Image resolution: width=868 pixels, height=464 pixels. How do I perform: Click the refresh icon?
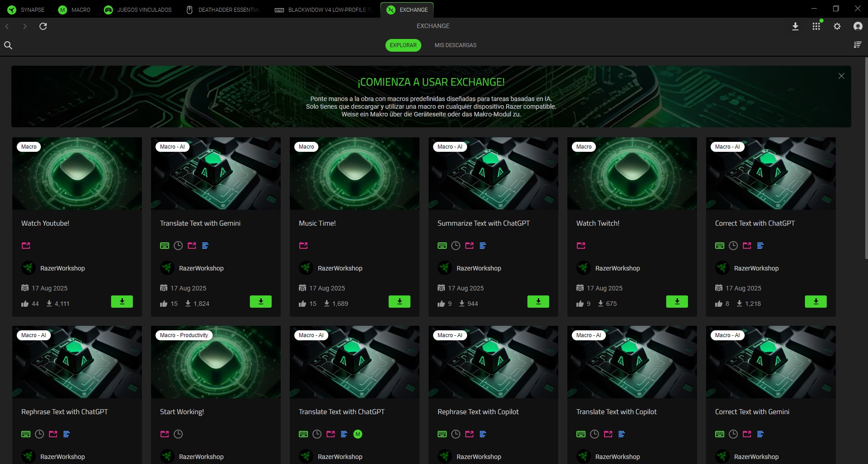coord(43,26)
